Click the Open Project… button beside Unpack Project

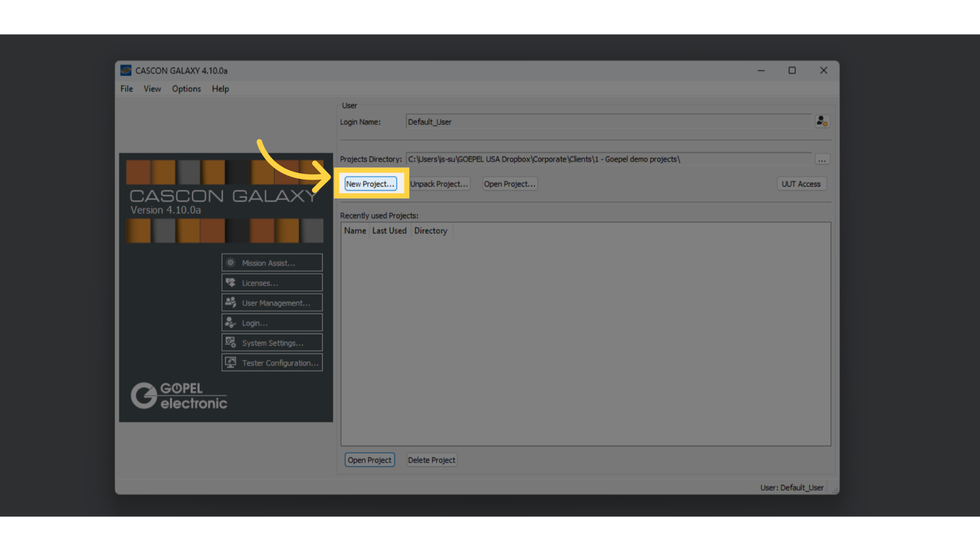click(510, 184)
